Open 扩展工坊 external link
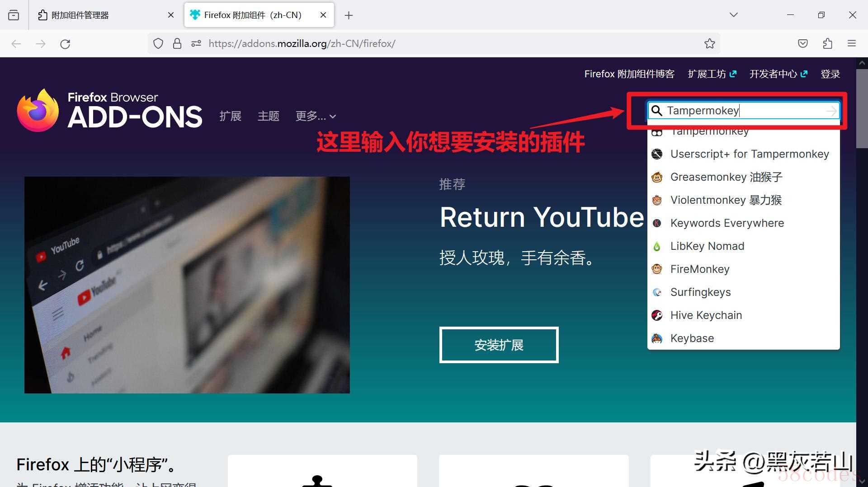The image size is (868, 487). [712, 74]
